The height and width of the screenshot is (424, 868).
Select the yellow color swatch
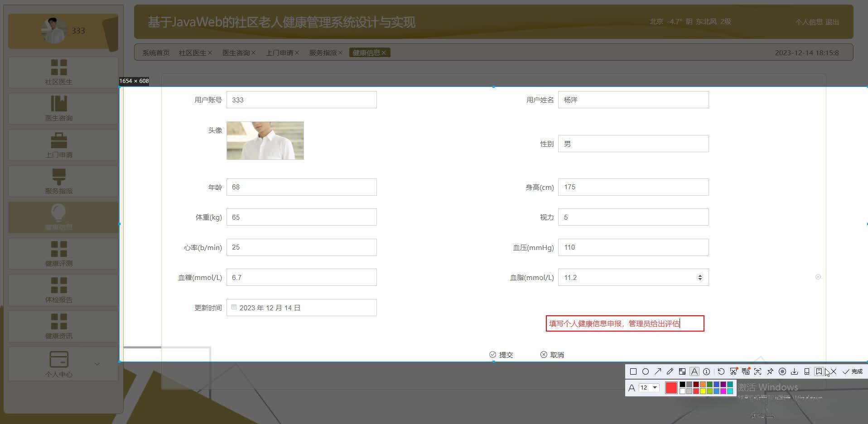(x=703, y=390)
